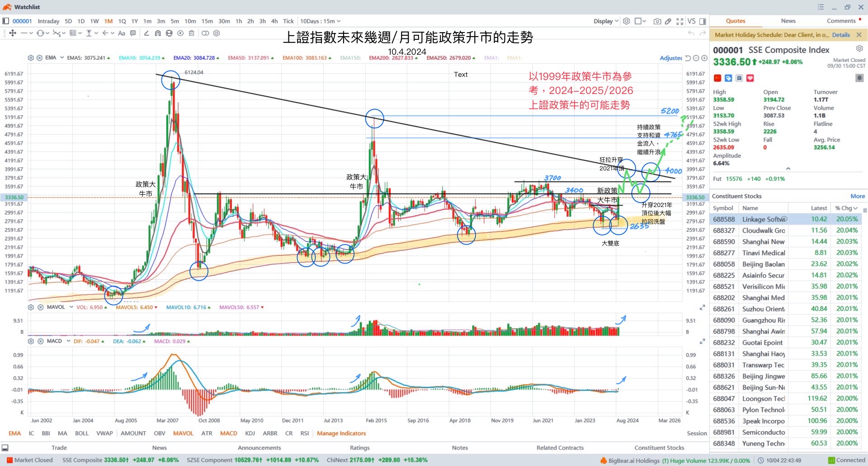
Task: Remove the MACD indicator
Action: click(40, 341)
